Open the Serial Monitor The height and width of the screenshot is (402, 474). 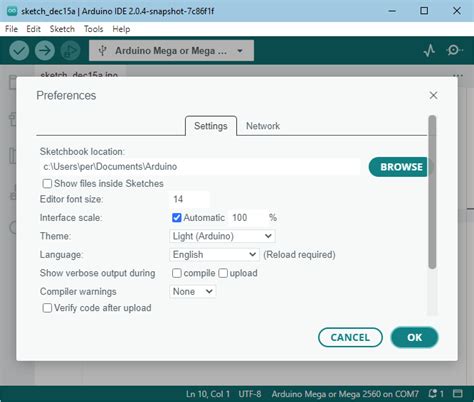(x=454, y=50)
